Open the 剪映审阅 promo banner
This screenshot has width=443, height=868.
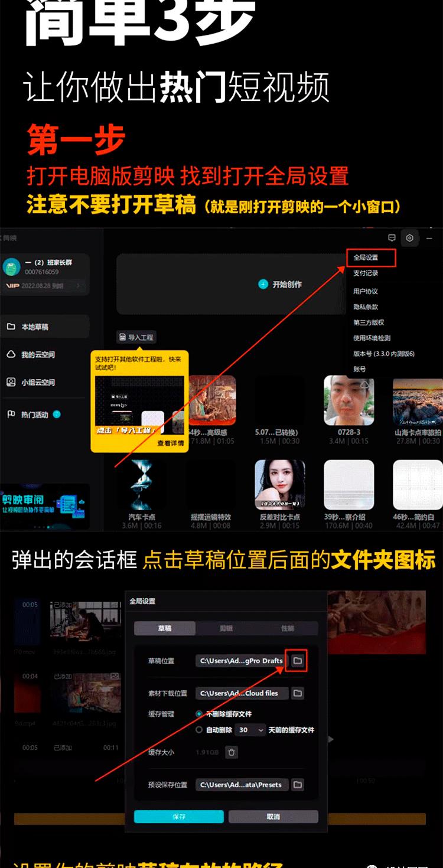(x=45, y=506)
